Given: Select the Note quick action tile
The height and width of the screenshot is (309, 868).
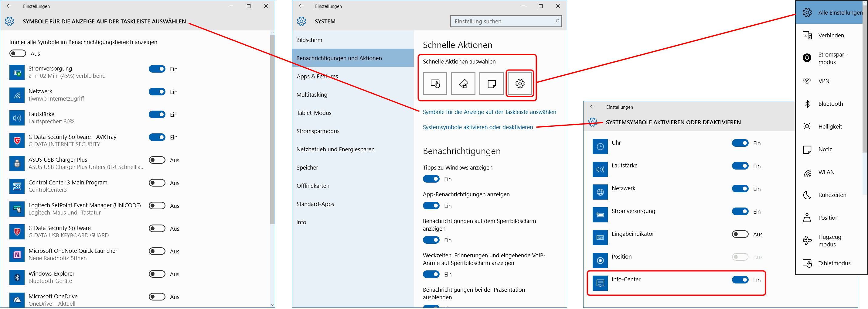Looking at the screenshot, I should [491, 83].
